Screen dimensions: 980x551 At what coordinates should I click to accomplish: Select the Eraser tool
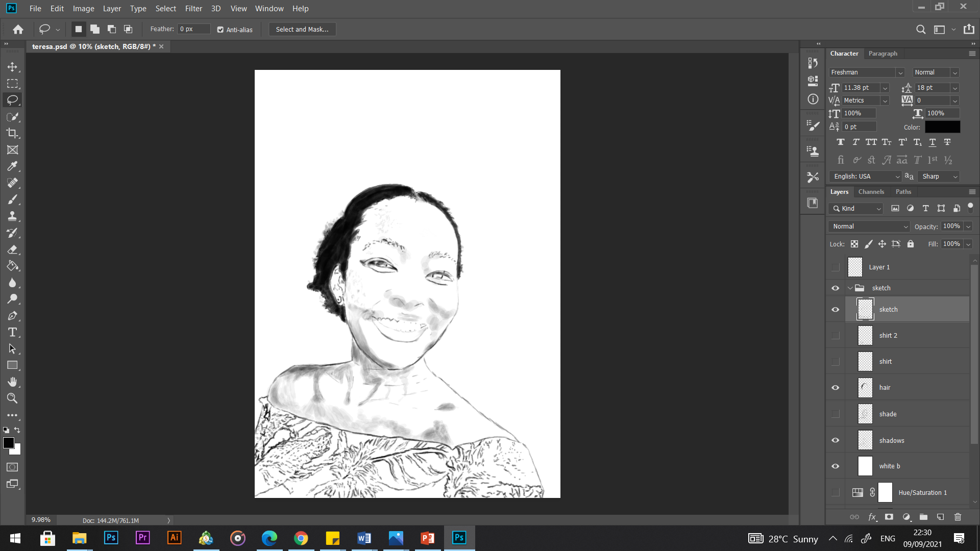coord(13,249)
